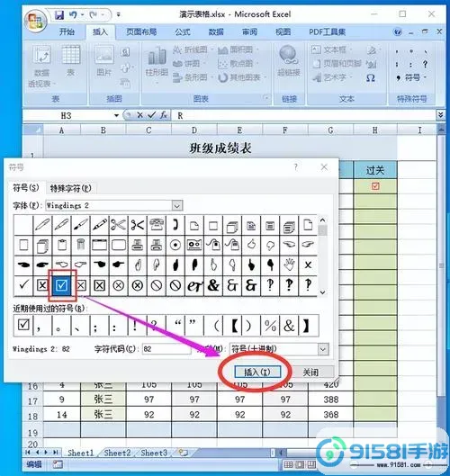450x476 pixels.
Task: Confirm formula bar entry checkmark
Action: (x=151, y=115)
